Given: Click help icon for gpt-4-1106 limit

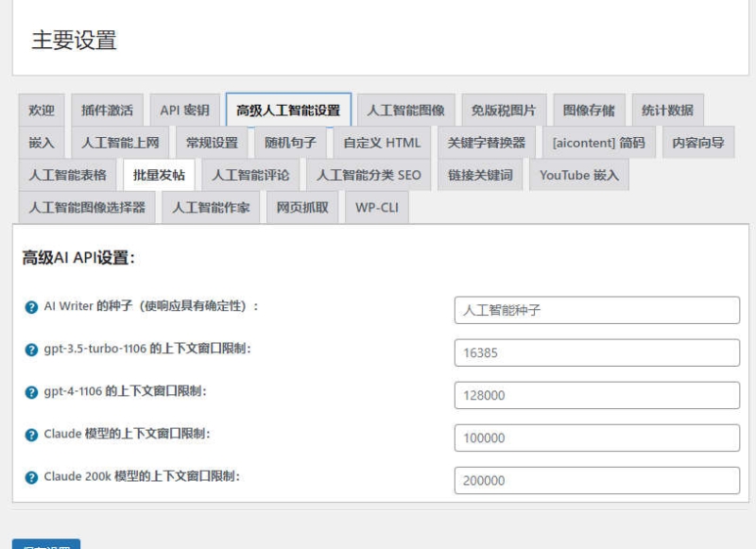Looking at the screenshot, I should 31,392.
